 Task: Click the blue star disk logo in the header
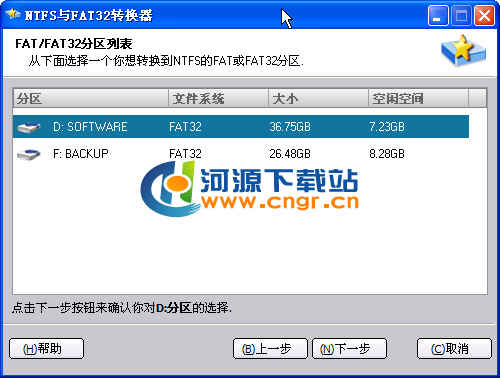463,51
